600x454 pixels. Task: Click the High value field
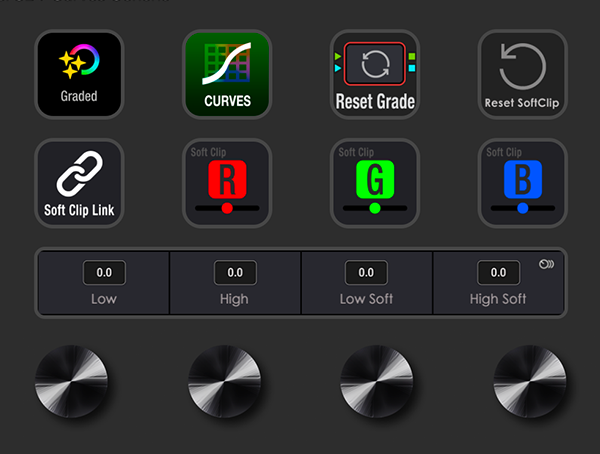pyautogui.click(x=235, y=273)
